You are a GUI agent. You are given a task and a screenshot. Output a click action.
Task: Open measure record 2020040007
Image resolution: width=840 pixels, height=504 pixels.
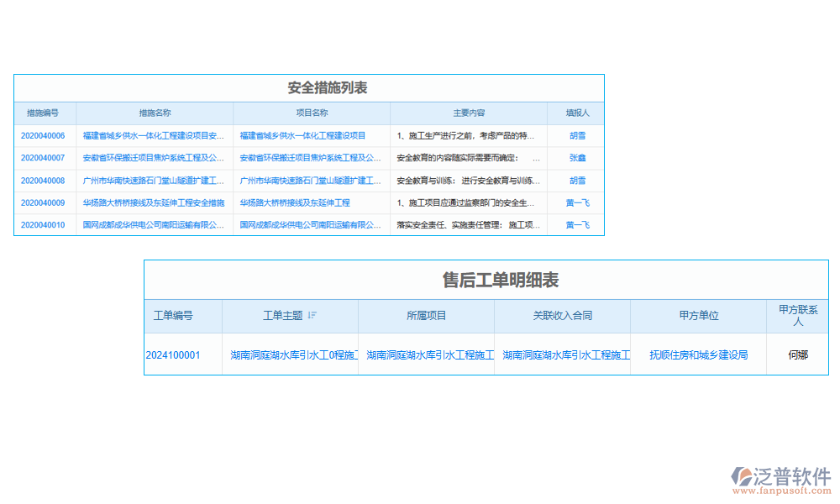coord(43,158)
